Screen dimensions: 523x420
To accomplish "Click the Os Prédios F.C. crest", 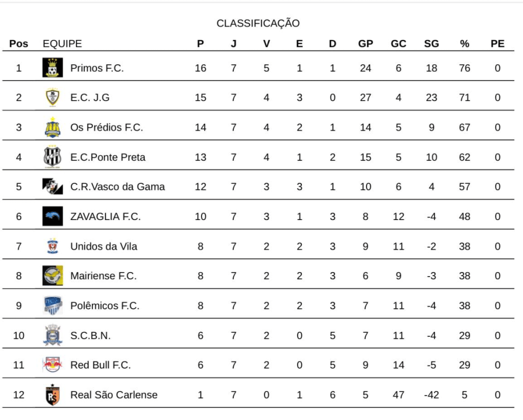I will click(53, 127).
